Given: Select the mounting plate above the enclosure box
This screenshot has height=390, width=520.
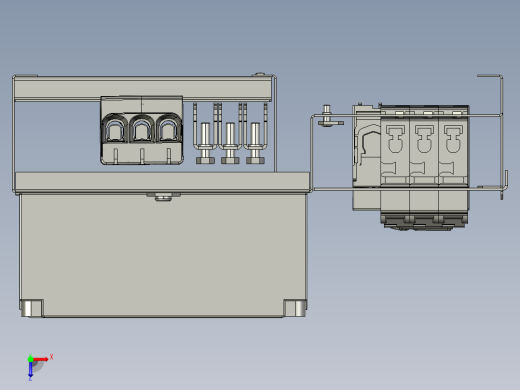Looking at the screenshot, I should pos(162,182).
